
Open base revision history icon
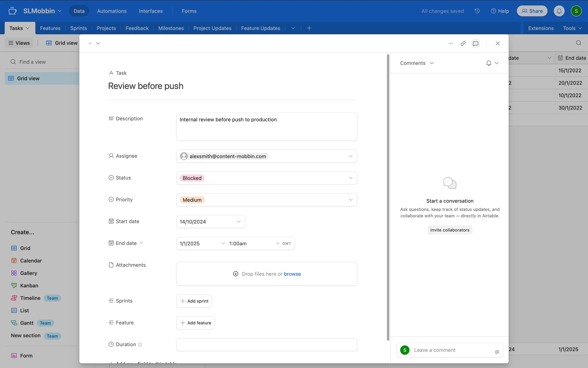(x=477, y=11)
